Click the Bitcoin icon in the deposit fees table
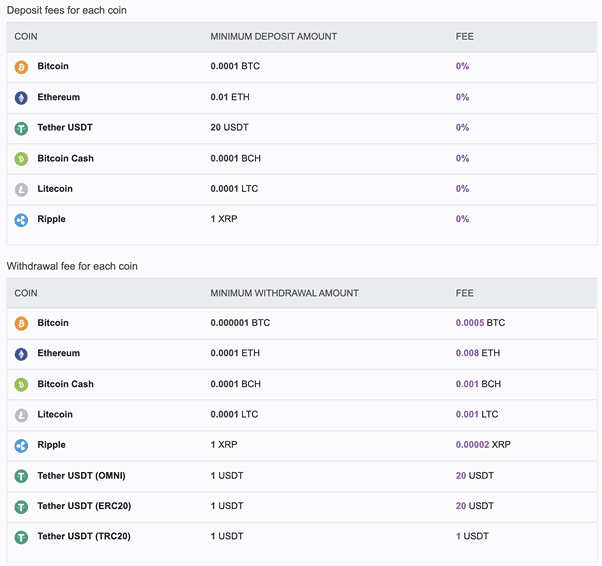 pyautogui.click(x=22, y=67)
